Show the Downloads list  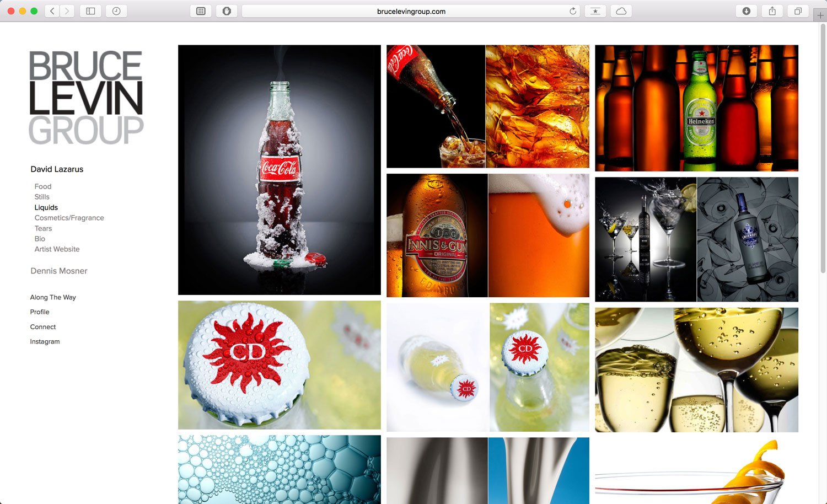(746, 11)
